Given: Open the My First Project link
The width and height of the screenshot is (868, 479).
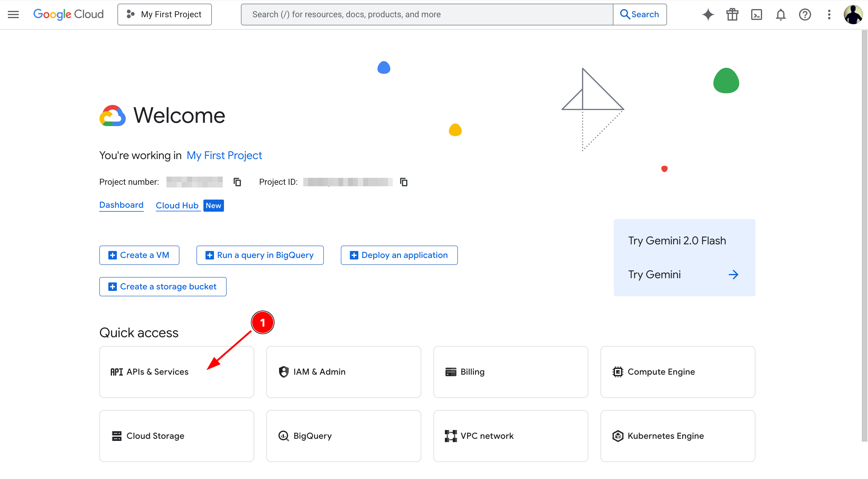Looking at the screenshot, I should [224, 155].
